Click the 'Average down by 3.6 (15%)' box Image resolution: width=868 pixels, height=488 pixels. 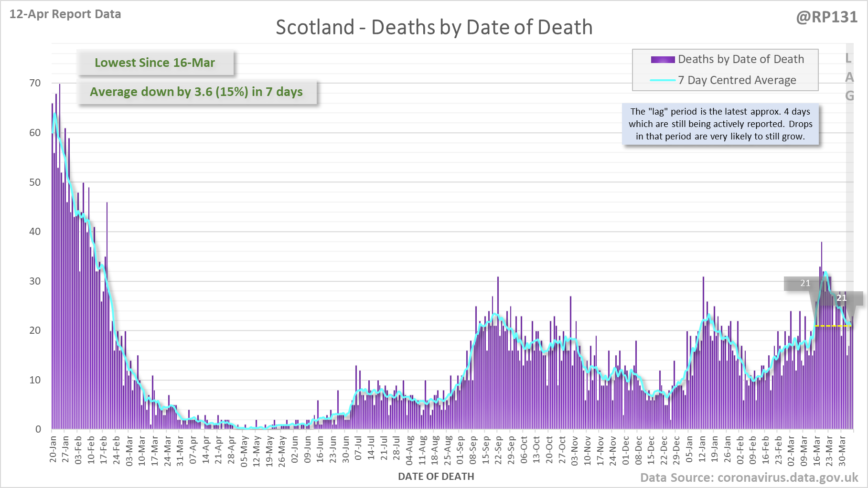point(196,92)
